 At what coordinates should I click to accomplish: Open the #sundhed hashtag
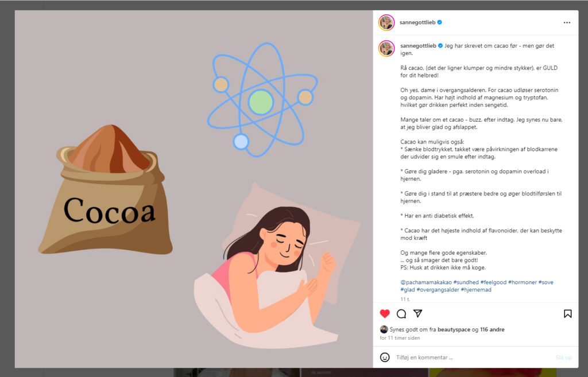point(466,282)
